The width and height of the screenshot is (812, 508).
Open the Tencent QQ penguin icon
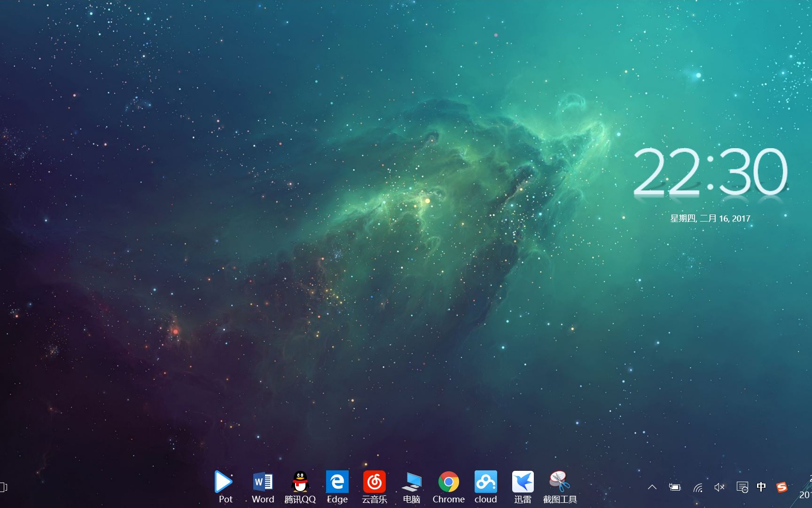click(x=300, y=483)
